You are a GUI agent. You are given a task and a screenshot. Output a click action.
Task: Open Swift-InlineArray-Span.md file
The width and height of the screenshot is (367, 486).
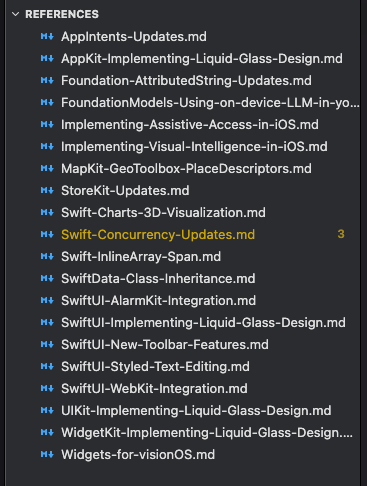pos(141,257)
